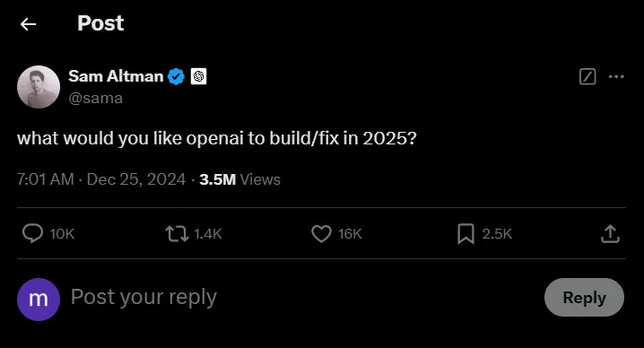Click the 16K likes count
This screenshot has height=348, width=644.
(x=350, y=234)
